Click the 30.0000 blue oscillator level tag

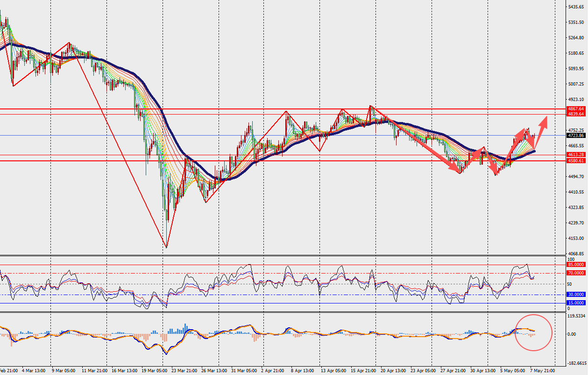click(576, 295)
